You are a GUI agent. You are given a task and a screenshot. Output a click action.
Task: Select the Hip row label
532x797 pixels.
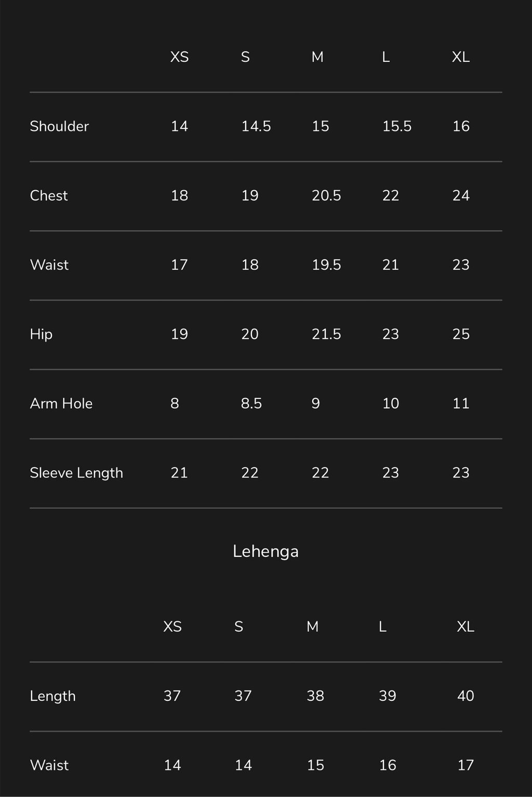pos(41,334)
